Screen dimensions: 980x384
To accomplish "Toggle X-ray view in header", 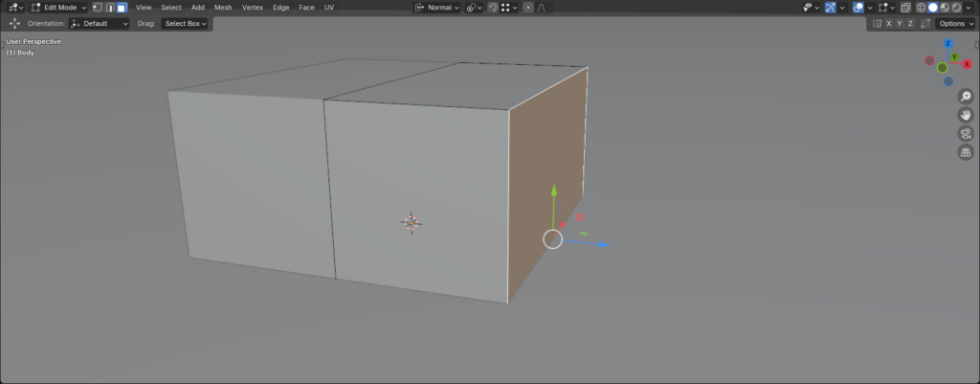I will pyautogui.click(x=905, y=7).
